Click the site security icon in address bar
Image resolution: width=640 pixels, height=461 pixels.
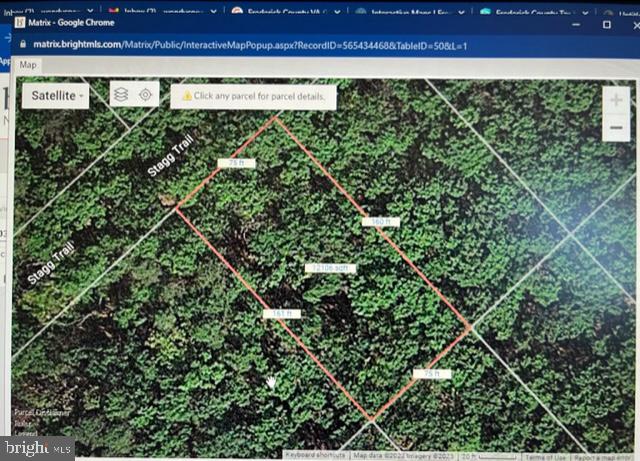(21, 46)
